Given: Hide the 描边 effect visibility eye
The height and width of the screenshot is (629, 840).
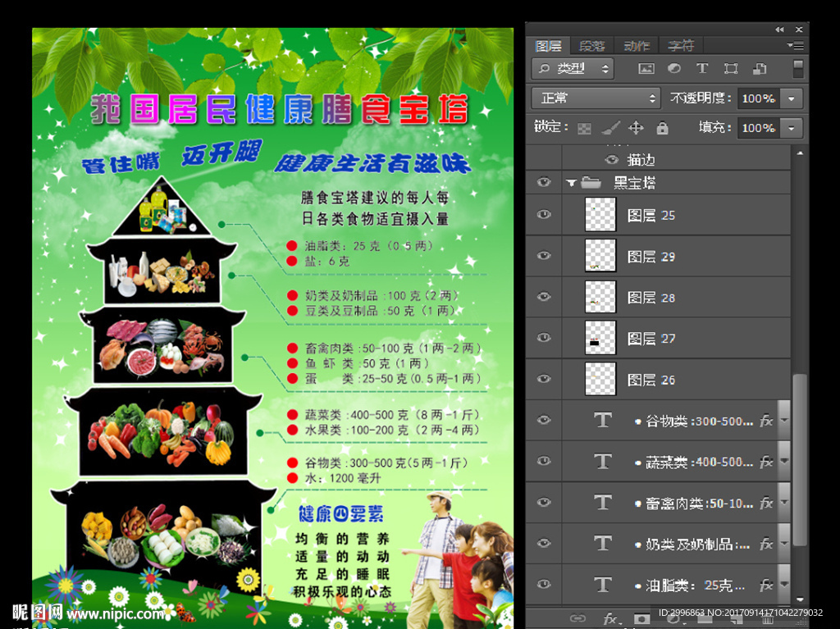Looking at the screenshot, I should pyautogui.click(x=611, y=159).
